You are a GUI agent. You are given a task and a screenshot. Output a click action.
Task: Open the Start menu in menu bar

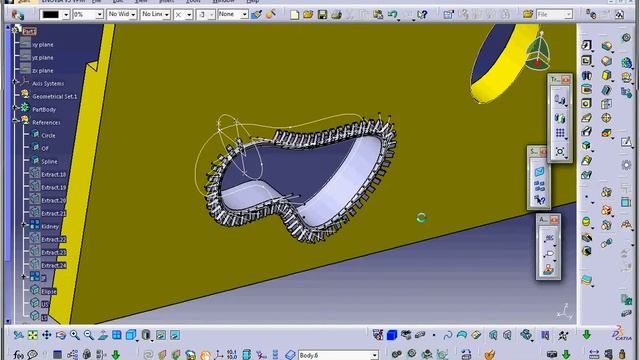coord(24,2)
